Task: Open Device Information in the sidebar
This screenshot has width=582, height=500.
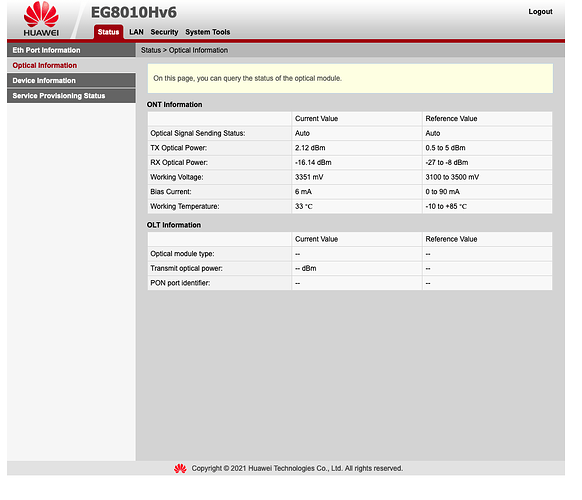Action: pos(71,81)
